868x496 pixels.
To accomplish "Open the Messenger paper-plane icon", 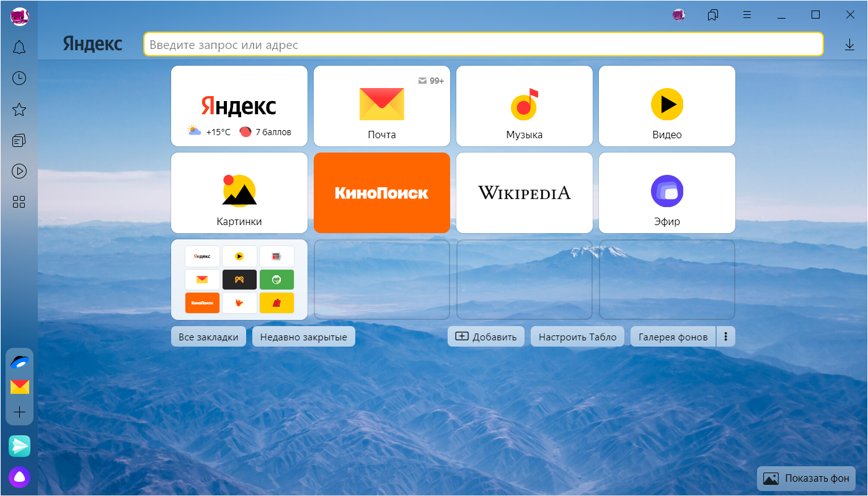I will point(20,446).
